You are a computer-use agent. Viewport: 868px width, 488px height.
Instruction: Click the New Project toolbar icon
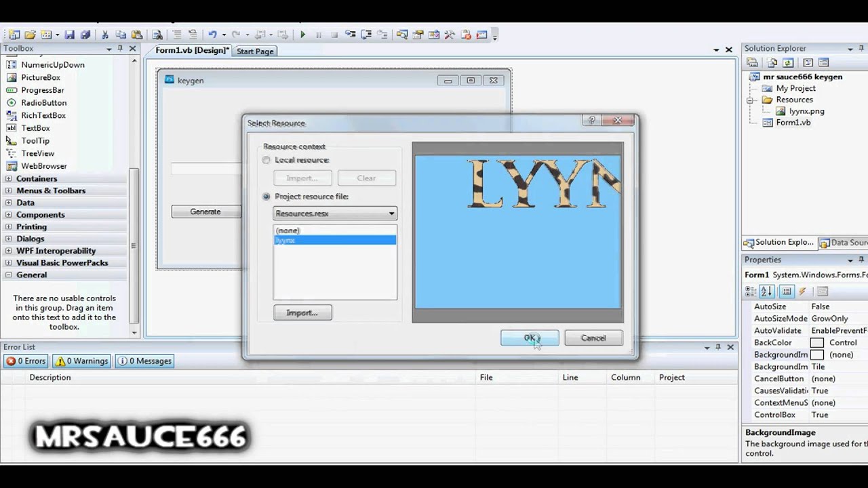[x=13, y=35]
